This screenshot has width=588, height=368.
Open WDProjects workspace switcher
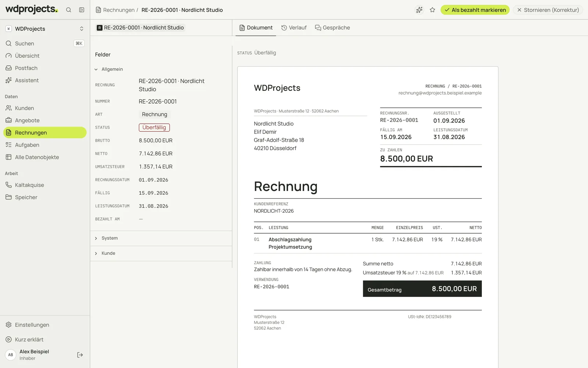coord(45,29)
